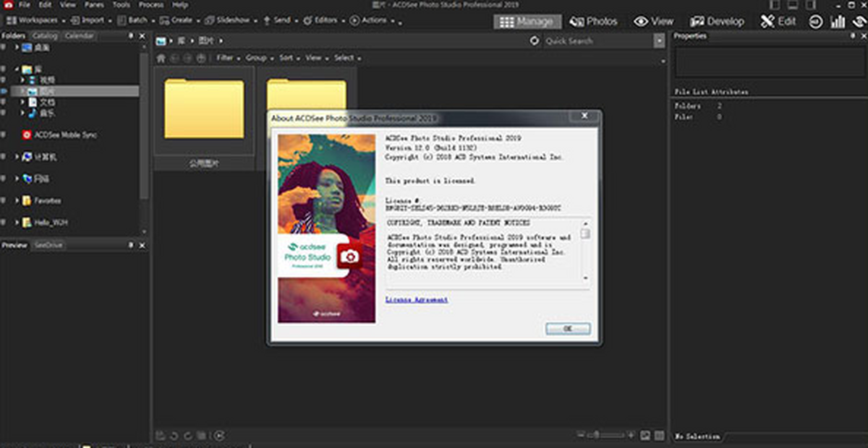
Task: Select the first folder thumbnail
Action: (x=204, y=119)
